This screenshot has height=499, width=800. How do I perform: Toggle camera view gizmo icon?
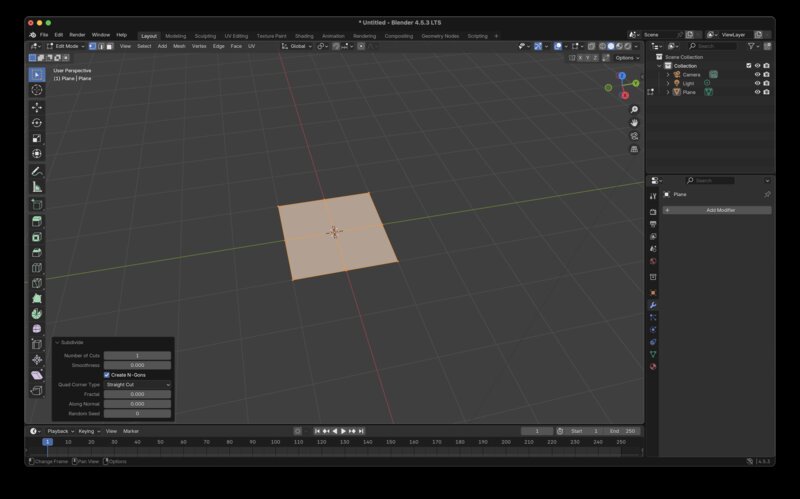[x=634, y=136]
